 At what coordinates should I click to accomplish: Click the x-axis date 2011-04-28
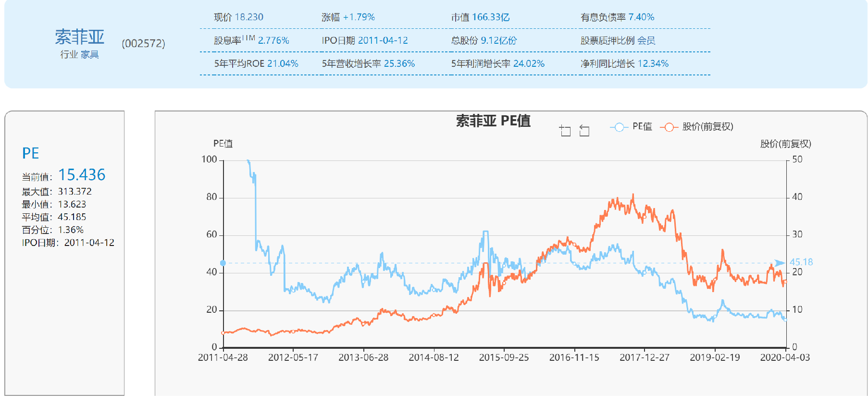pos(223,357)
